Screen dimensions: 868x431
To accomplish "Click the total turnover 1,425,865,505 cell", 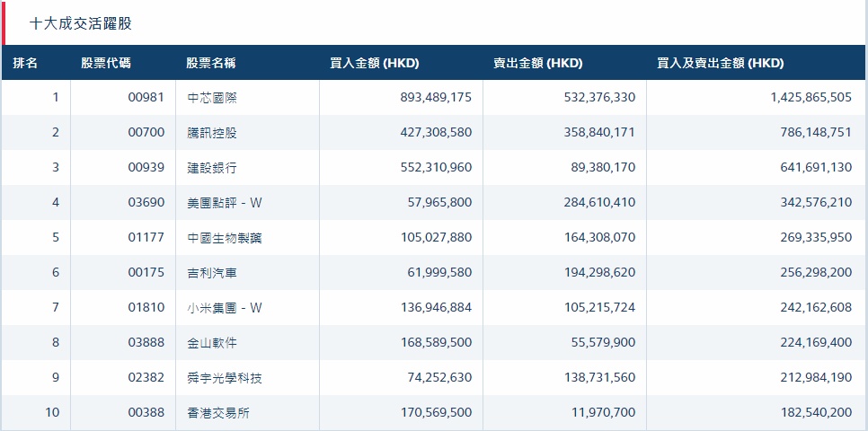I will 810,98.
